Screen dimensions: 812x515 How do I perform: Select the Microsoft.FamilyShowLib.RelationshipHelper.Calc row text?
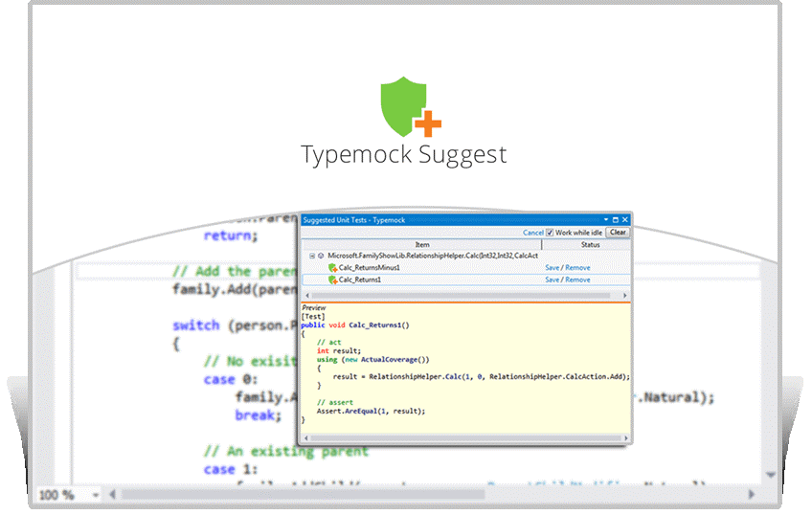point(433,256)
